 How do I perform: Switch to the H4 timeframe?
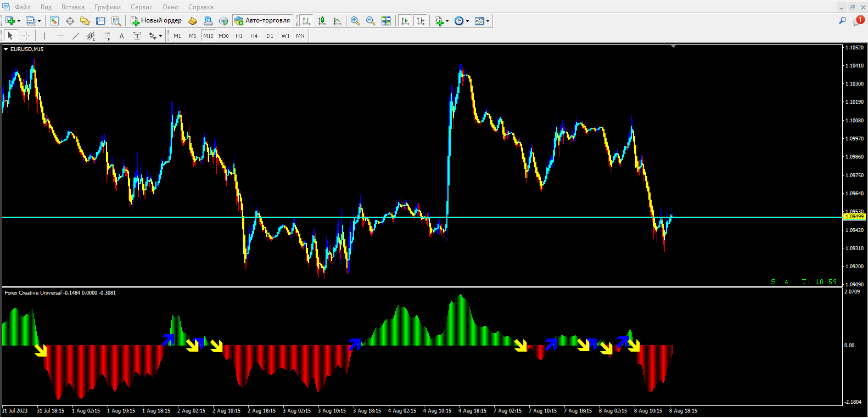click(x=254, y=36)
